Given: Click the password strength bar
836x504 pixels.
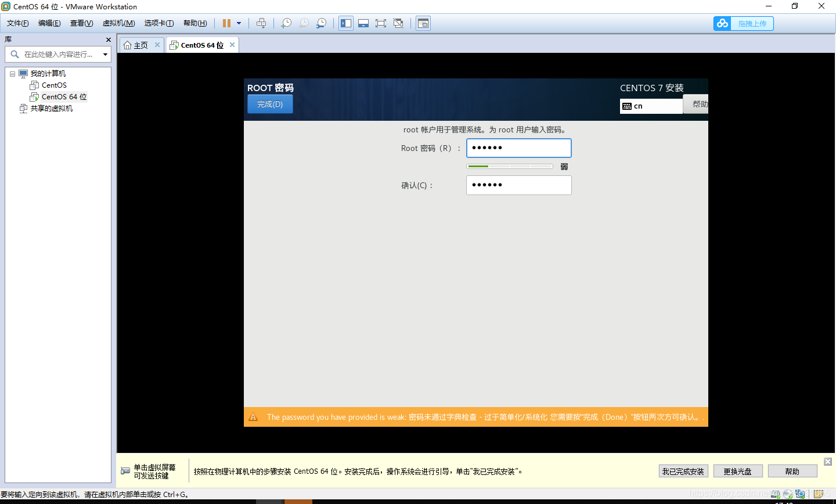Looking at the screenshot, I should click(x=510, y=167).
